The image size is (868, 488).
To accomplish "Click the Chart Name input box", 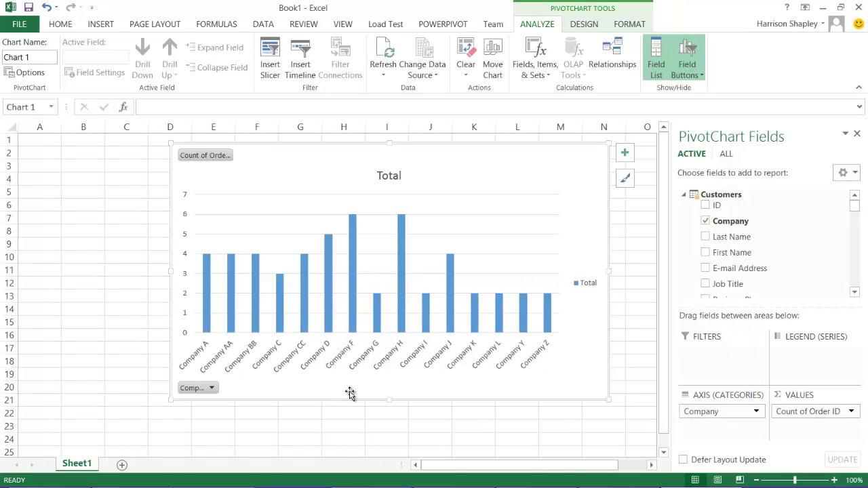I will click(28, 58).
